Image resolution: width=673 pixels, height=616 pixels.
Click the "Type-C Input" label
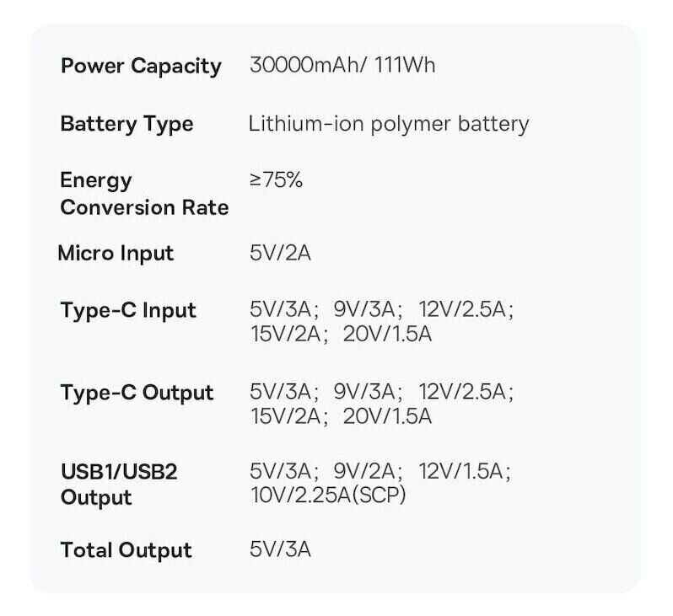(x=128, y=310)
